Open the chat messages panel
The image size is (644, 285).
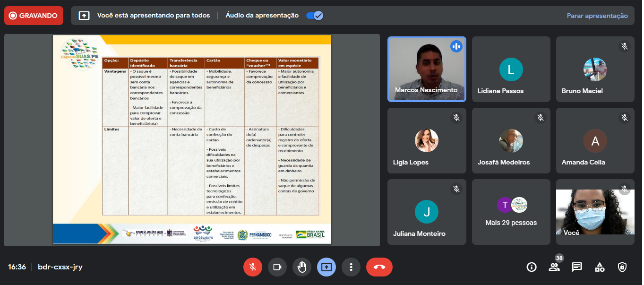(x=577, y=267)
